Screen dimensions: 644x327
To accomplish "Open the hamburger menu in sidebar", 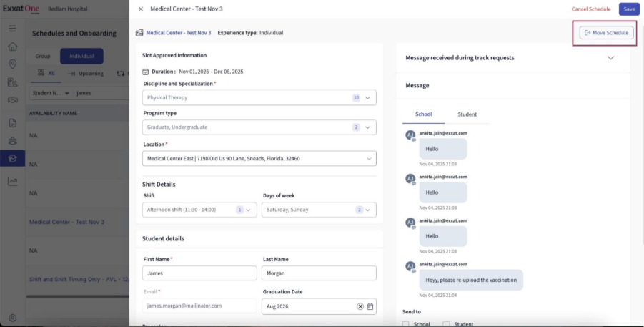I will [12, 28].
